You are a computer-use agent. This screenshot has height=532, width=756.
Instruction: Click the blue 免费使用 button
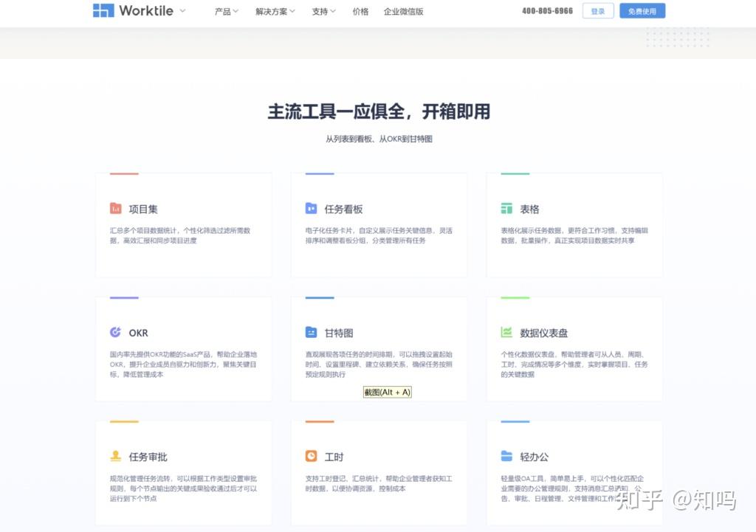(x=642, y=10)
